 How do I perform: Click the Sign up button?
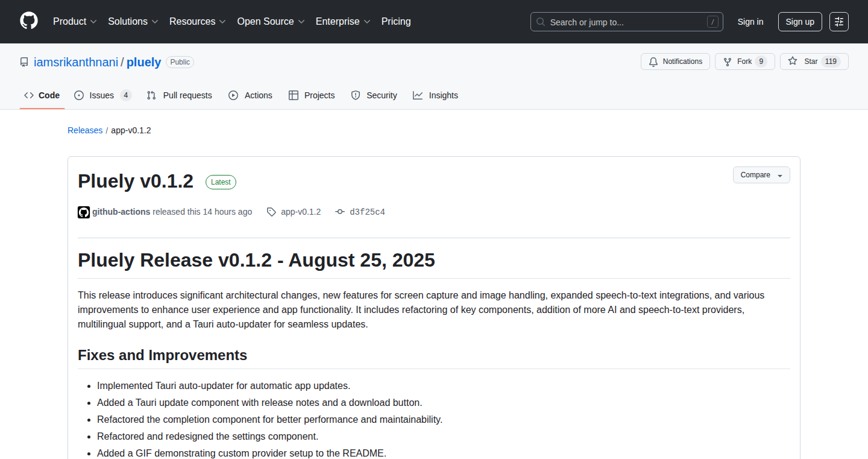coord(800,22)
